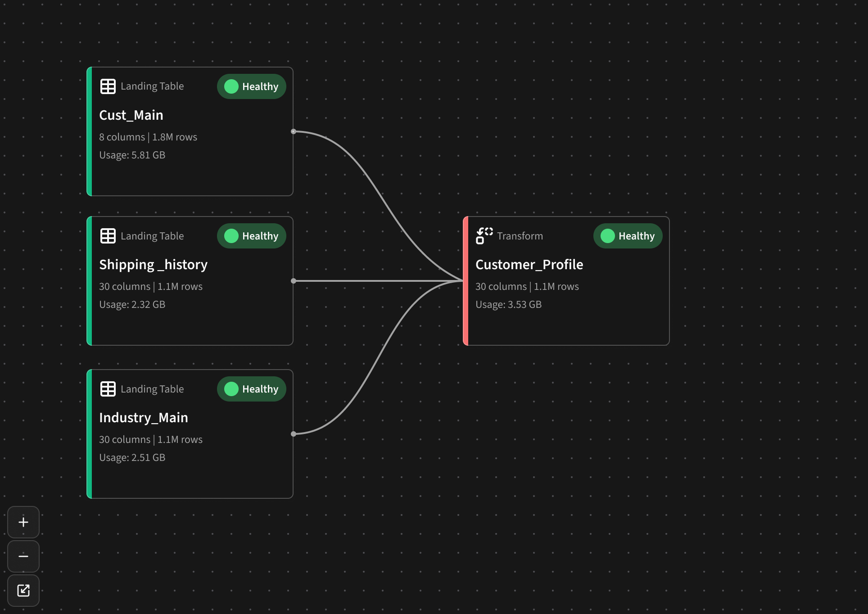
Task: Click the output connector on Shipping _history
Action: pyautogui.click(x=293, y=280)
